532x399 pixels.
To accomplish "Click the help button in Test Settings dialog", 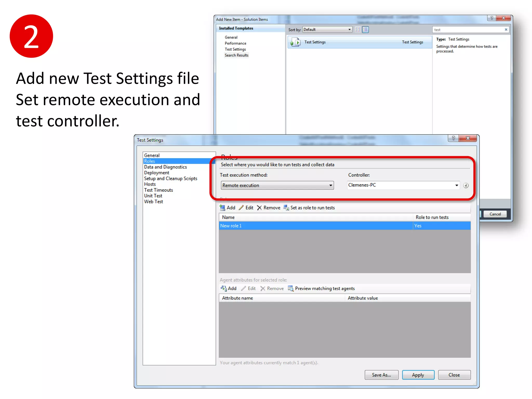I will click(453, 138).
